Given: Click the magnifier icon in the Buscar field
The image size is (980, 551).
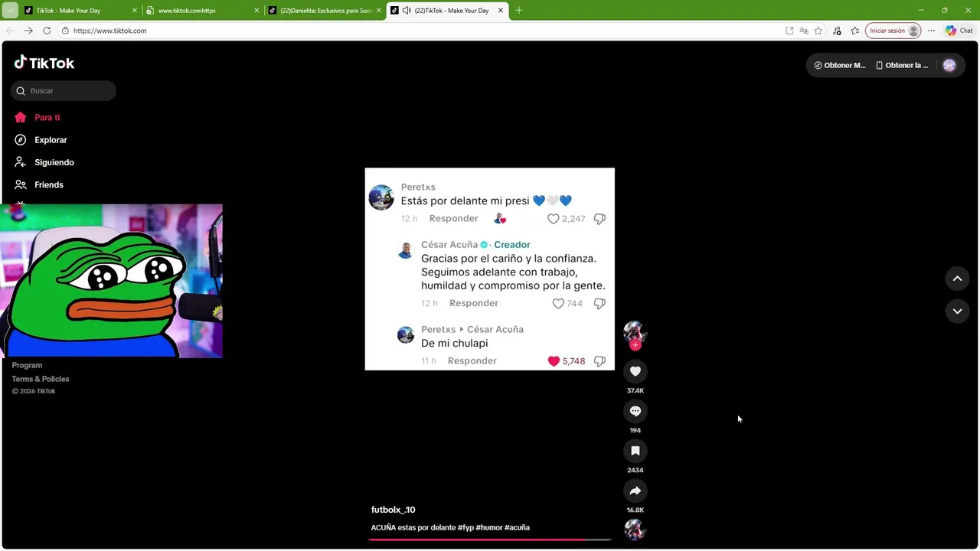Looking at the screenshot, I should point(21,91).
